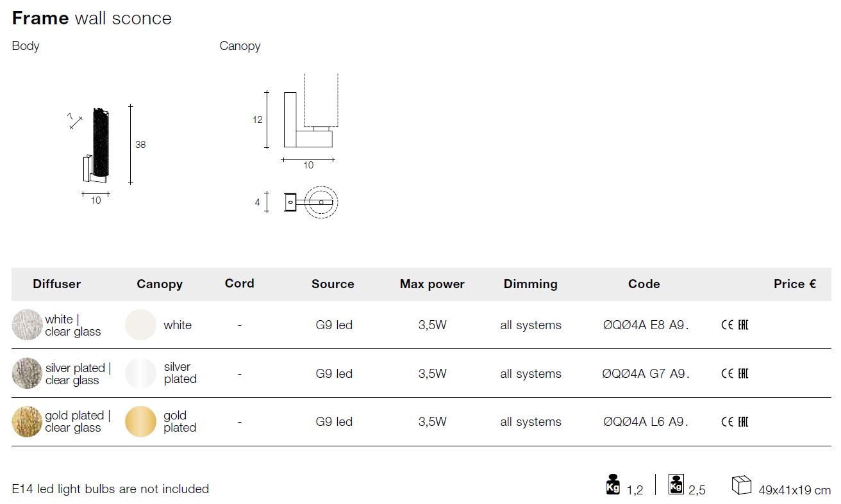Click the Source column header
The image size is (841, 504).
(333, 284)
